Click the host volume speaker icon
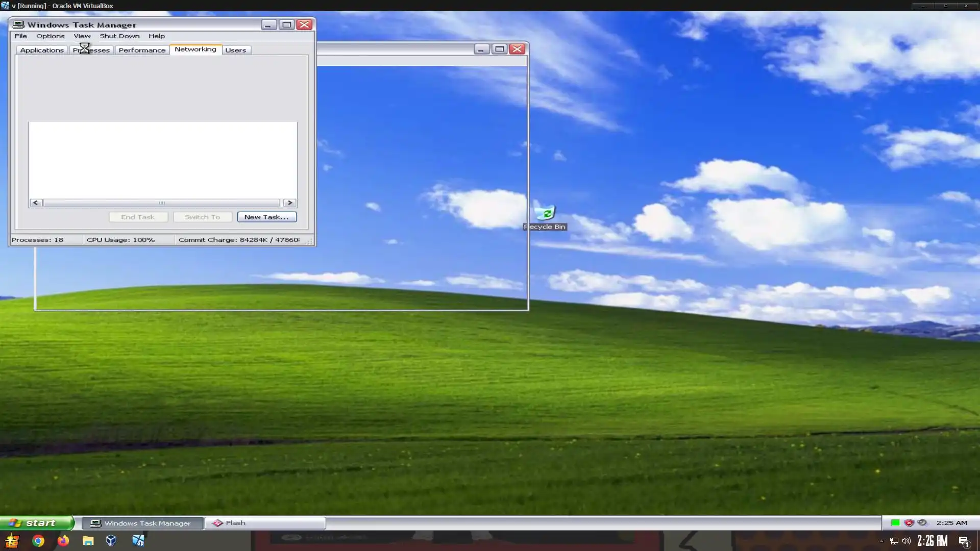Image resolution: width=980 pixels, height=551 pixels. click(x=906, y=541)
